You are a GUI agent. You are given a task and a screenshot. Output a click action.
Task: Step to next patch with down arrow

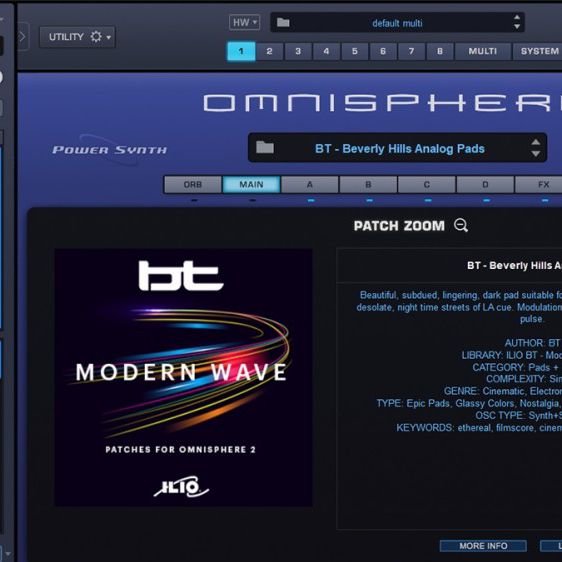(535, 153)
